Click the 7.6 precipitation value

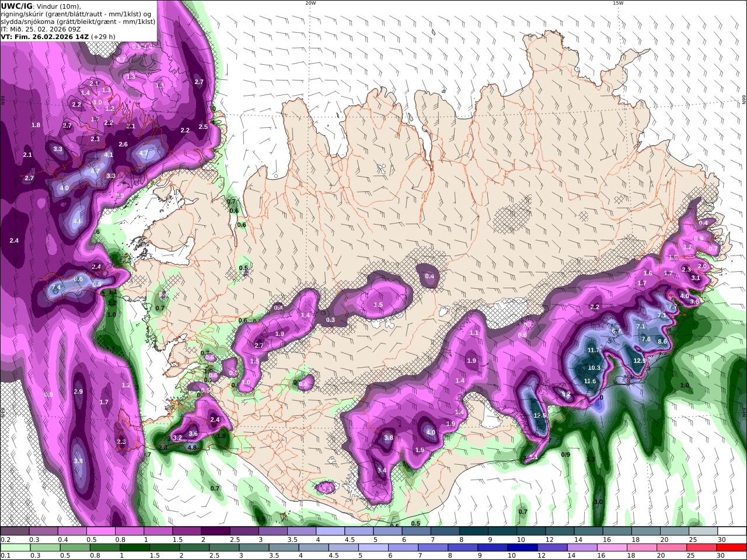645,339
